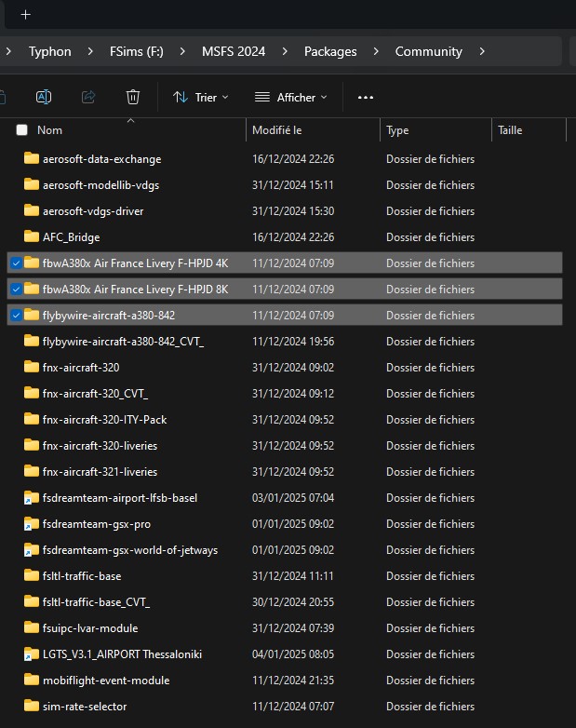Click the fsltl-traffic-base_CVT_ folder icon
Viewport: 576px width, 728px height.
(x=31, y=601)
